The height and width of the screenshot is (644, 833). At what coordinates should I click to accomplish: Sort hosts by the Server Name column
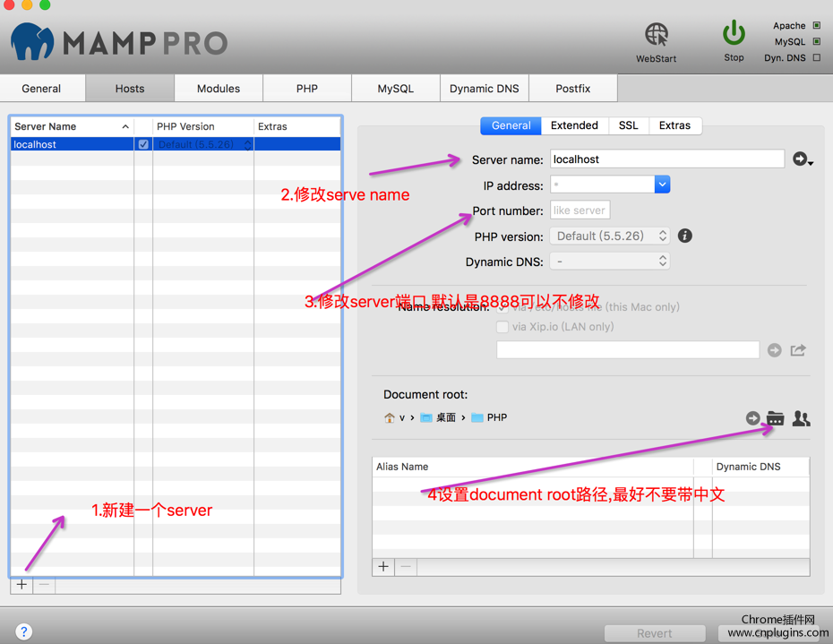point(72,126)
